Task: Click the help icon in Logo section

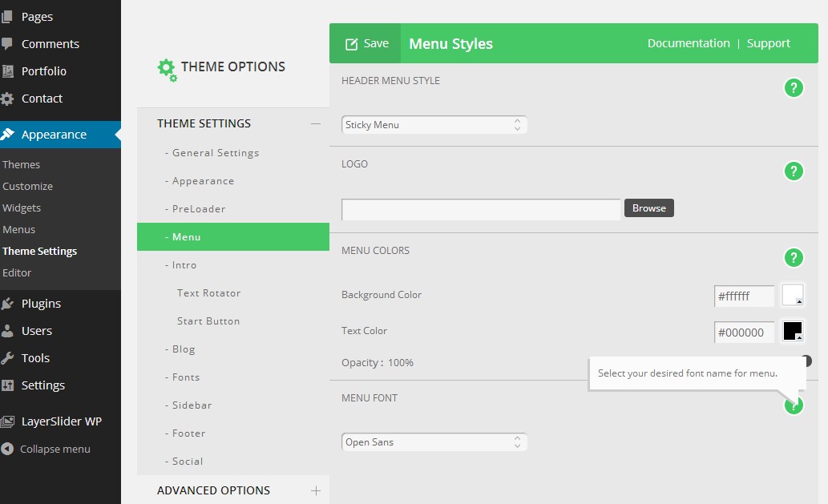Action: coord(793,171)
